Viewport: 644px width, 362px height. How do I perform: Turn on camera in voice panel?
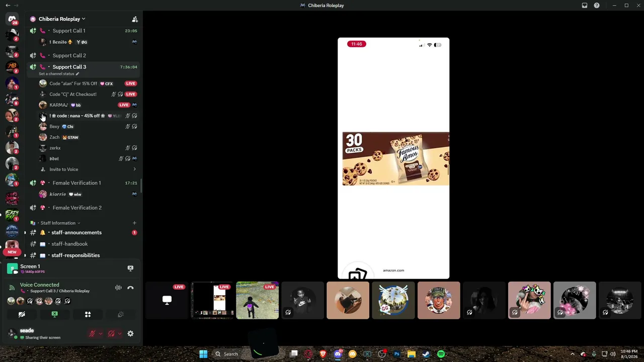22,314
